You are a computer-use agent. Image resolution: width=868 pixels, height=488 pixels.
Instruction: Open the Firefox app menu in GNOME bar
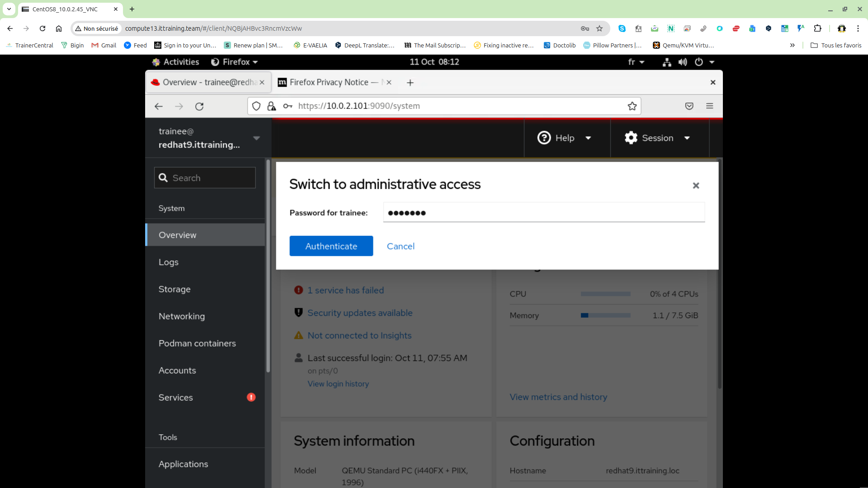(x=235, y=62)
